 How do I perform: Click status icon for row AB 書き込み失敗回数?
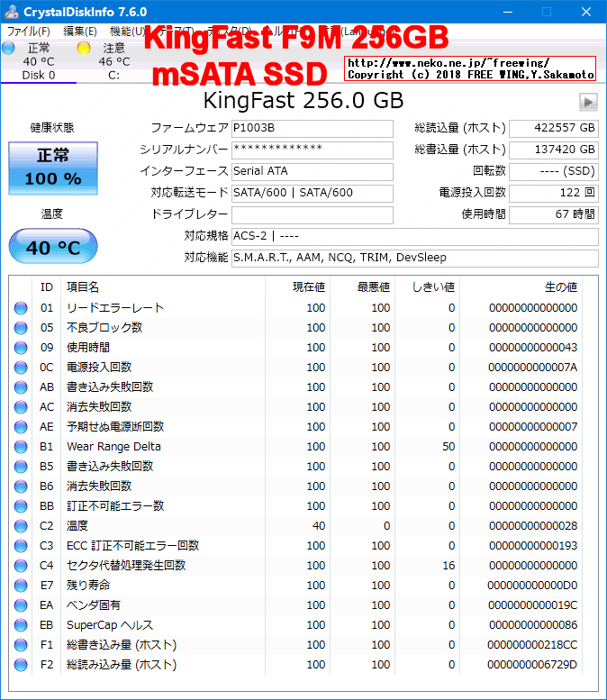21,387
